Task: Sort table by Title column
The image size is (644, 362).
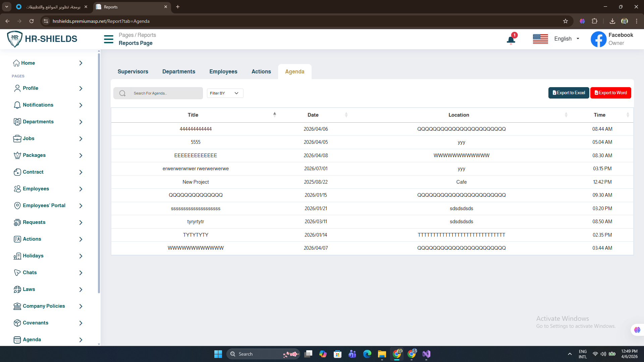Action: pos(193,115)
